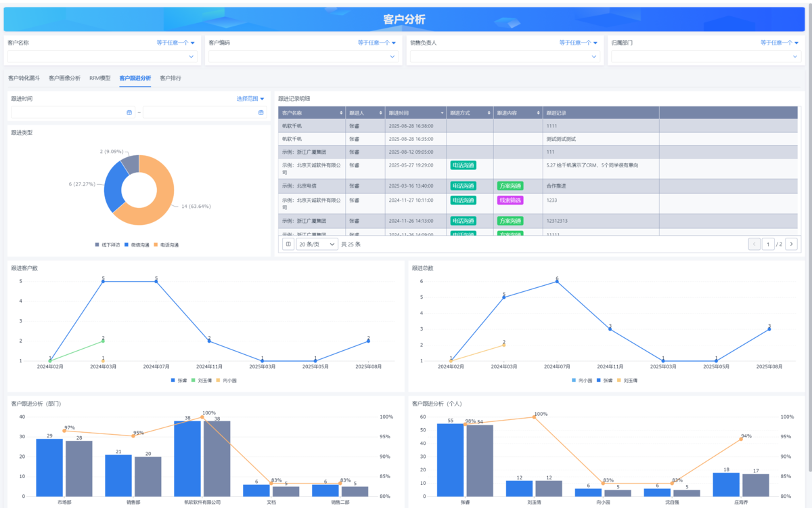Screen dimensions: 812x508
Task: Click 2024年07月 point in 跟进总数 chart
Action: tap(557, 281)
